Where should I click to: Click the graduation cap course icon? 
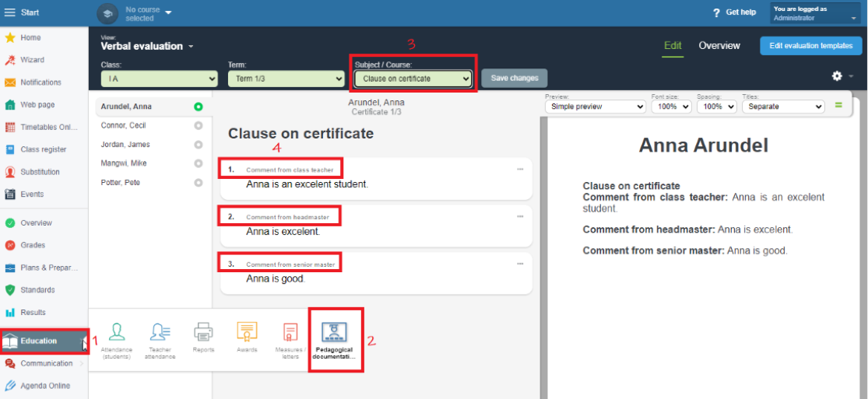coord(107,13)
